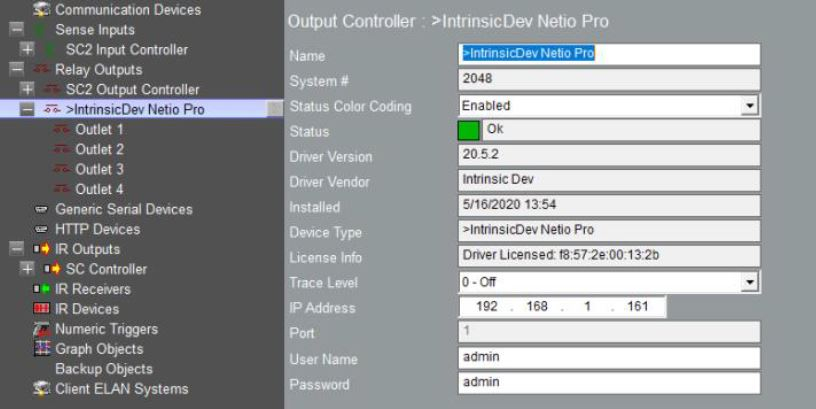Open the Trace Level dropdown
This screenshot has height=409, width=816.
tap(749, 282)
